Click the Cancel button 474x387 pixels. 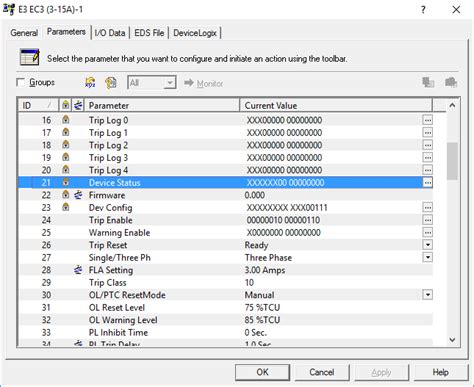pos(322,372)
